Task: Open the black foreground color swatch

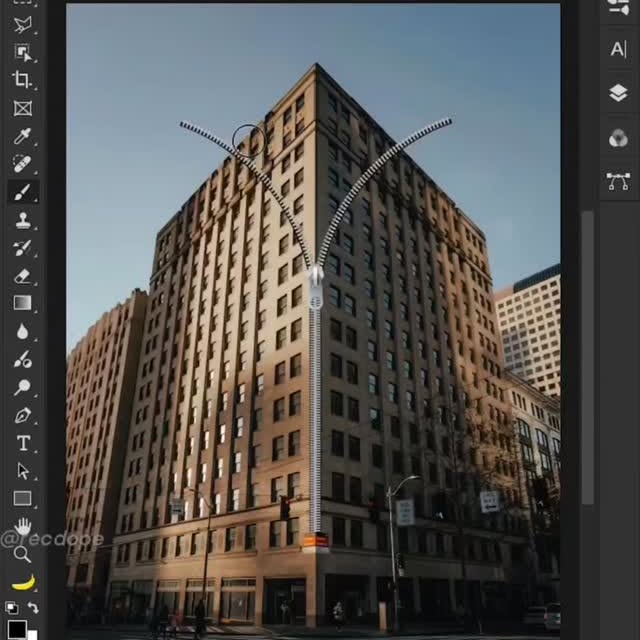Action: pos(17,628)
